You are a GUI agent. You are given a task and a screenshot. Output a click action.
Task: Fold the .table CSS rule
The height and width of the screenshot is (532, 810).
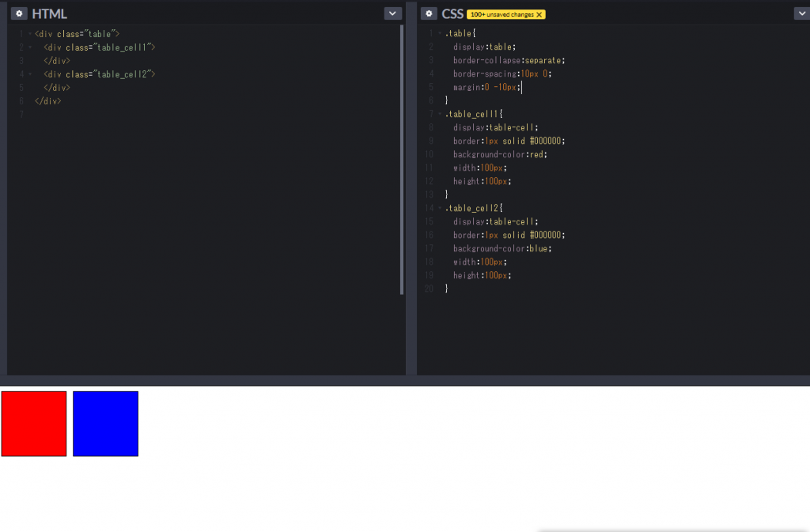[440, 33]
